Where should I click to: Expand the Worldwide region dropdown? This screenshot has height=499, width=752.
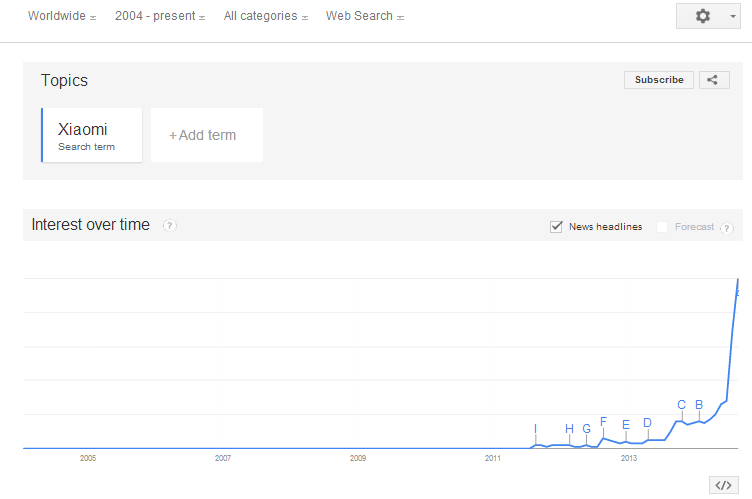tap(62, 16)
